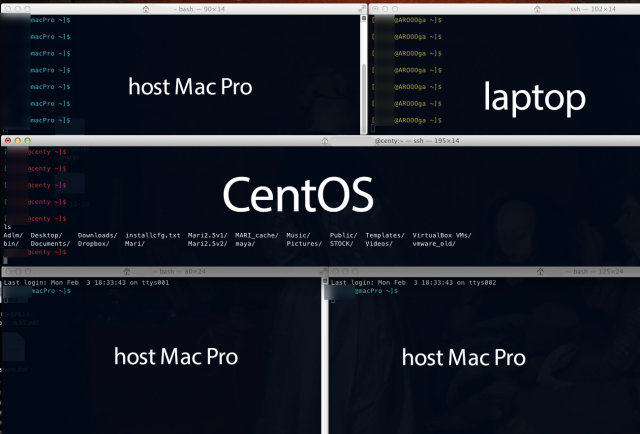The height and width of the screenshot is (434, 640).
Task: Click 'Mari2.5v2/' in the directory listing
Action: (x=207, y=244)
